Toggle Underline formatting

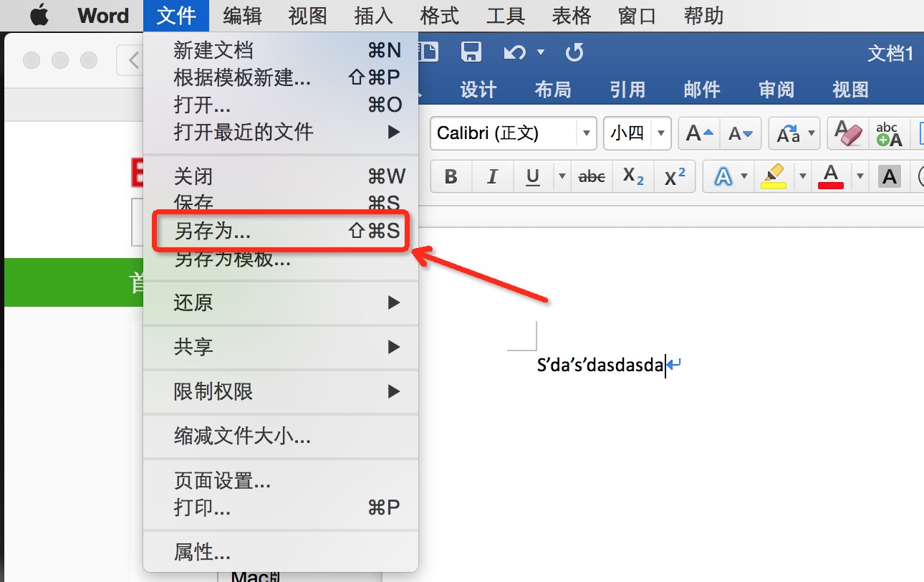pos(532,176)
